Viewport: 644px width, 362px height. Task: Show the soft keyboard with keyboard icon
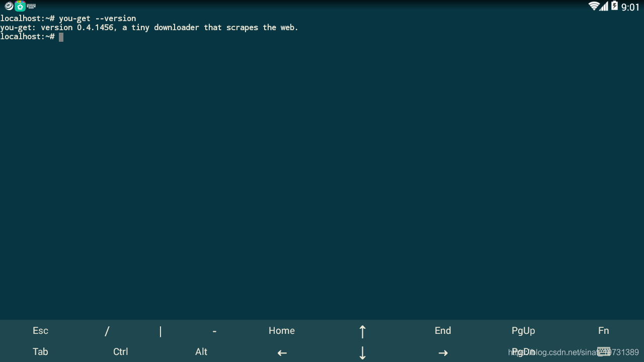point(604,351)
